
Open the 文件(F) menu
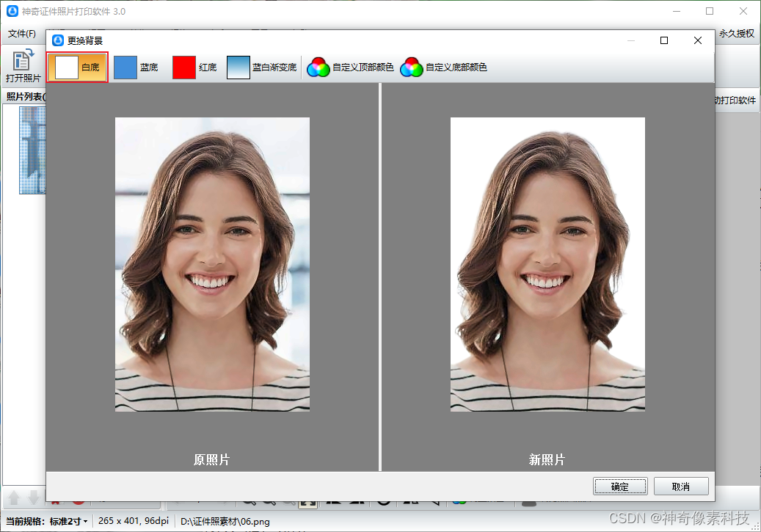point(22,34)
